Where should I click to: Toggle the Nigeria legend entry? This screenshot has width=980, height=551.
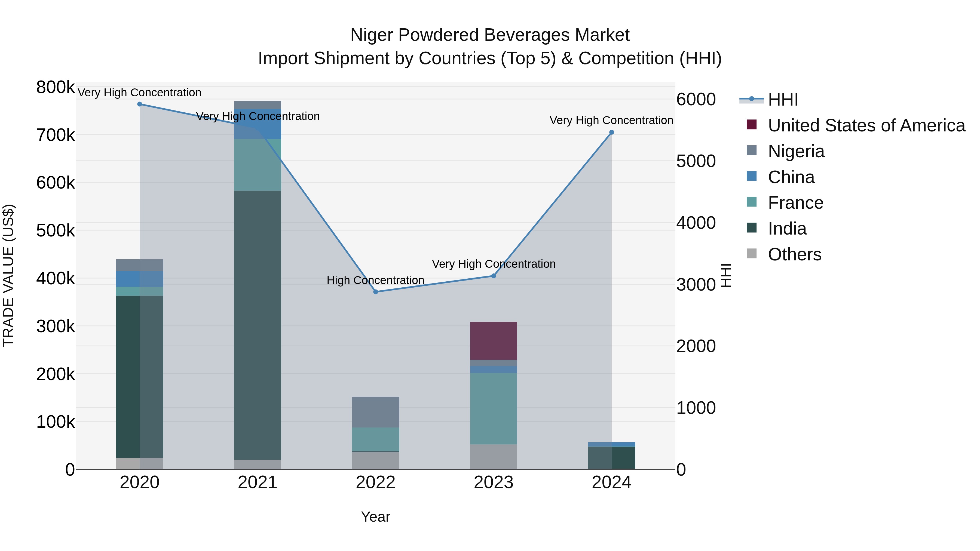pos(785,151)
